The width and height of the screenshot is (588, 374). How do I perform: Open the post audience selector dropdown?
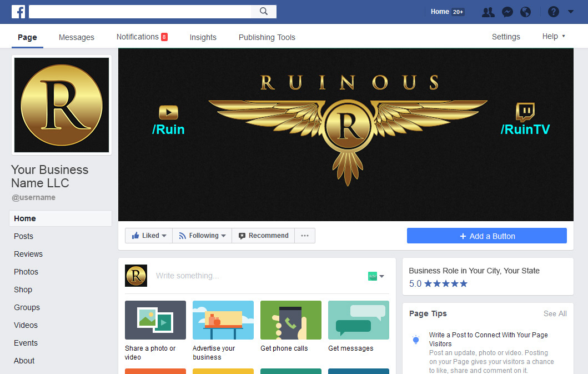tap(376, 276)
